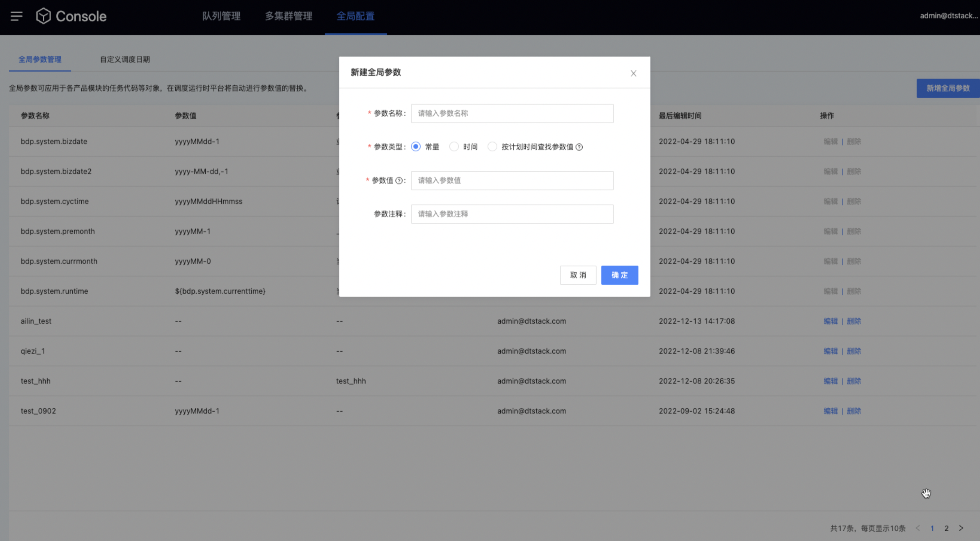Switch to 全局参数管理 tab
This screenshot has width=980, height=541.
[40, 59]
